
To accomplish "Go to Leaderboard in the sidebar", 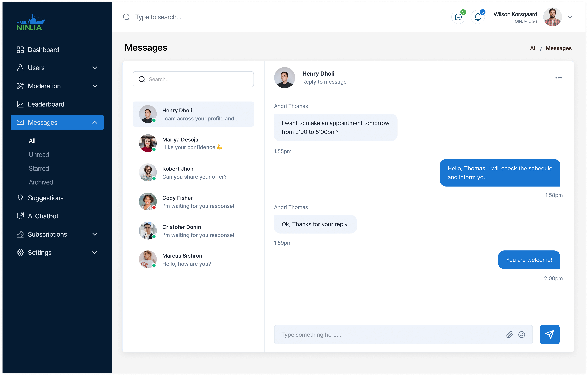I will 46,104.
